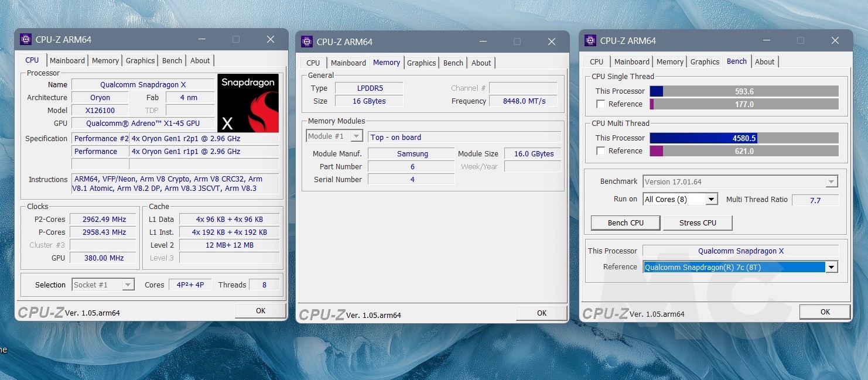868x380 pixels.
Task: Click the Multi Thread Ratio 7.7 field
Action: (815, 200)
